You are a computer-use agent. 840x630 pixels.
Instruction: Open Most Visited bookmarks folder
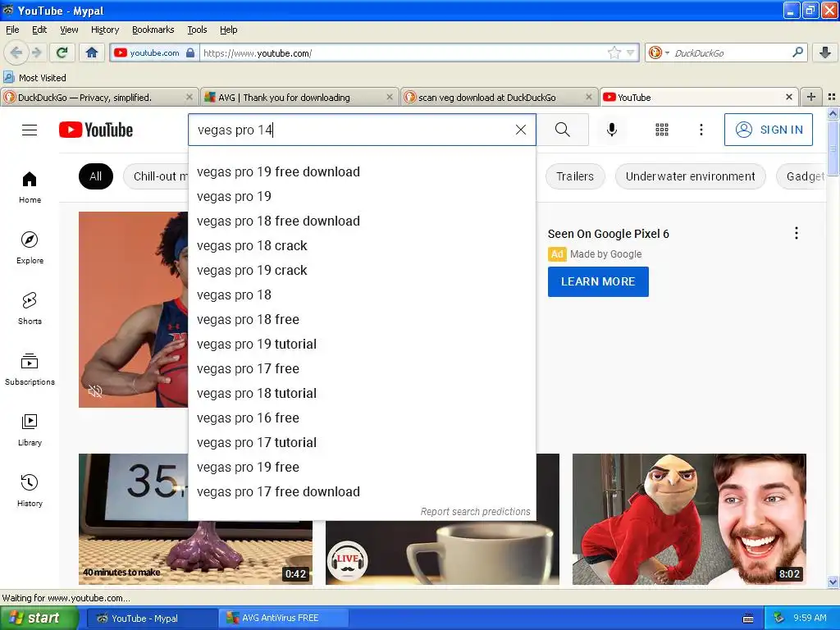pos(35,78)
